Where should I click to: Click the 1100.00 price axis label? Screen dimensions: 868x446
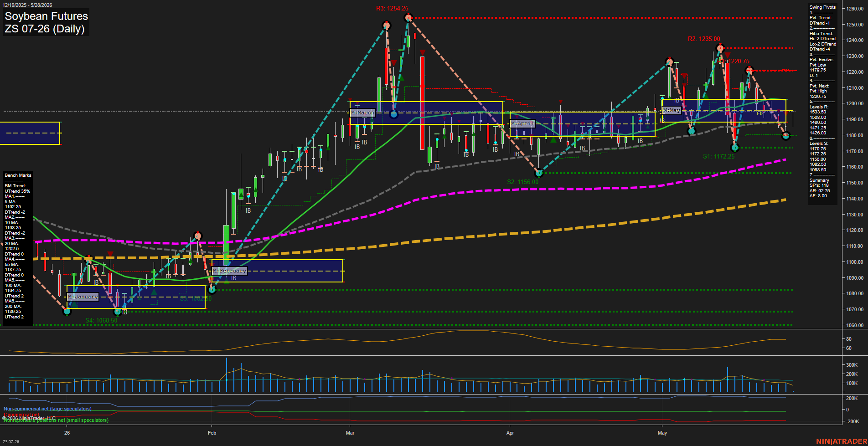(855, 262)
